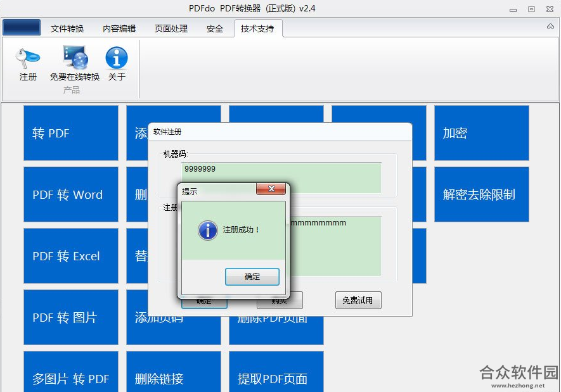
Task: Click the 转 PDF tile
Action: click(71, 133)
